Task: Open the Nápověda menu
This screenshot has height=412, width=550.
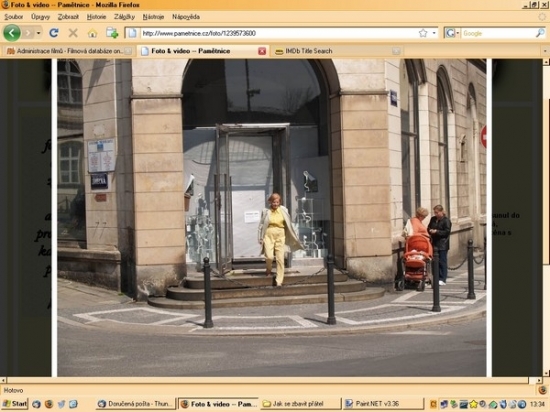Action: pyautogui.click(x=186, y=17)
